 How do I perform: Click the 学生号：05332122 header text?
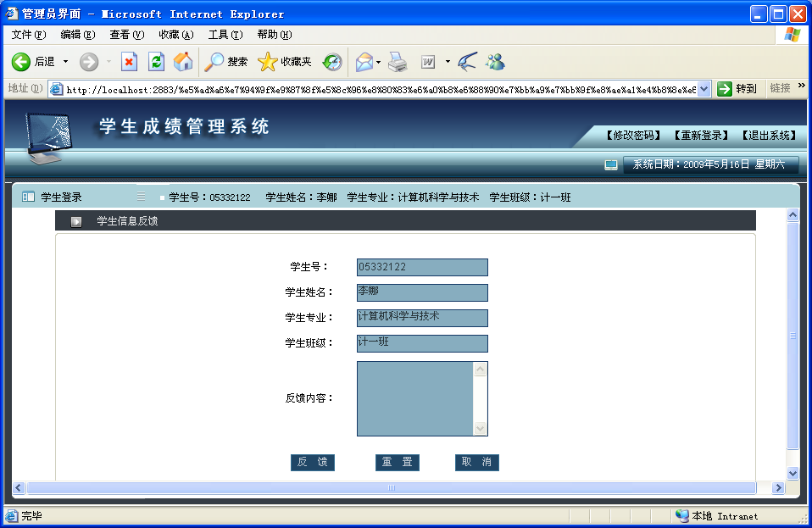209,197
